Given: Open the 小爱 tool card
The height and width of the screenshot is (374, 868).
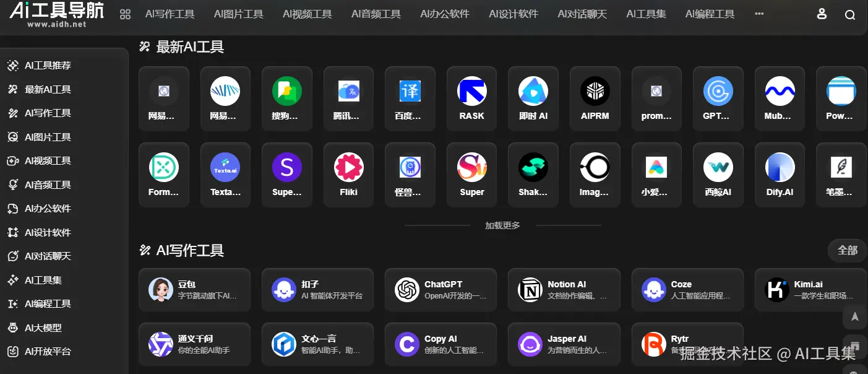Looking at the screenshot, I should point(656,175).
